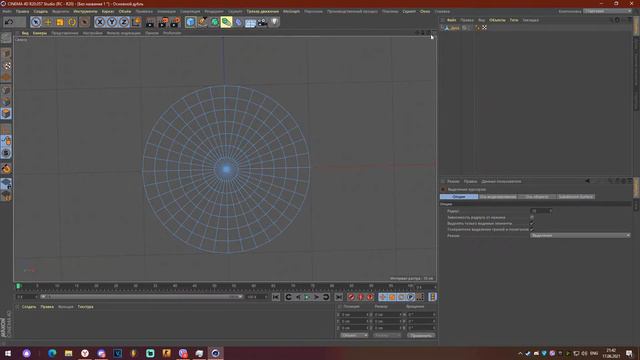
Task: Add a Camera object
Action: pos(262,22)
